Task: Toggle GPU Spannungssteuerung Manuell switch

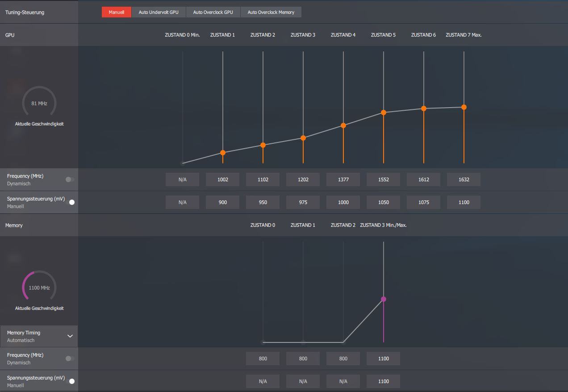Action: pos(70,202)
